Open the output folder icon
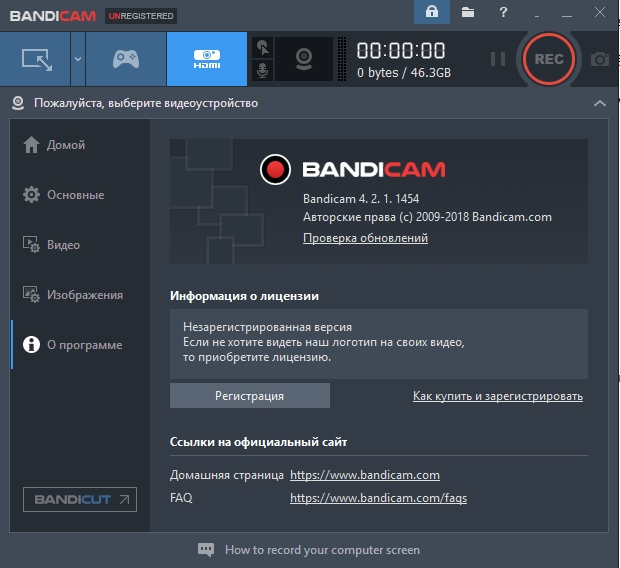The height and width of the screenshot is (568, 620). [468, 12]
